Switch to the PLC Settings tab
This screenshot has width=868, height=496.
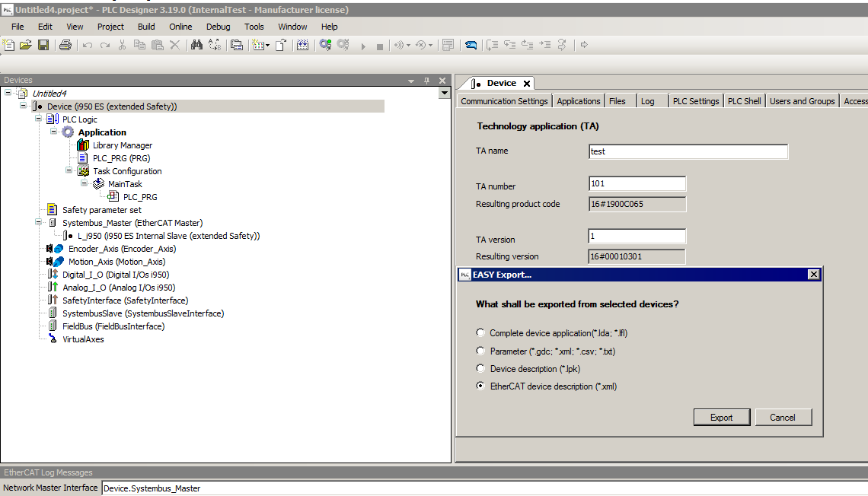[x=695, y=101]
